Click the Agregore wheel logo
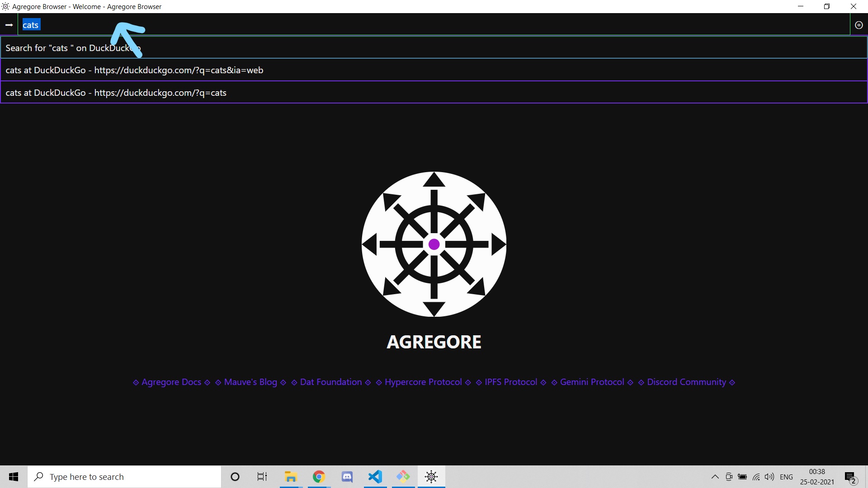Viewport: 868px width, 488px height. point(434,244)
